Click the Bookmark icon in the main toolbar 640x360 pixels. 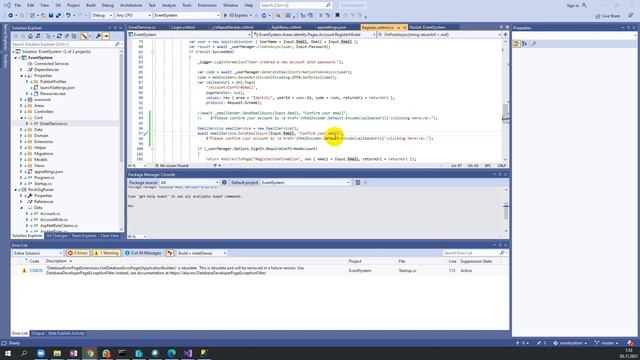click(338, 16)
